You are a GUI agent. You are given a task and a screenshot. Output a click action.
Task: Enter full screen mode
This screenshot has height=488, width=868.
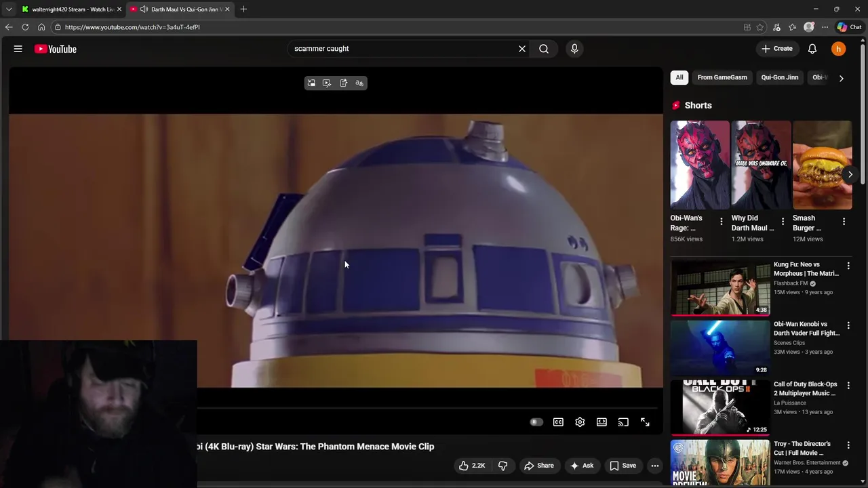(x=645, y=422)
